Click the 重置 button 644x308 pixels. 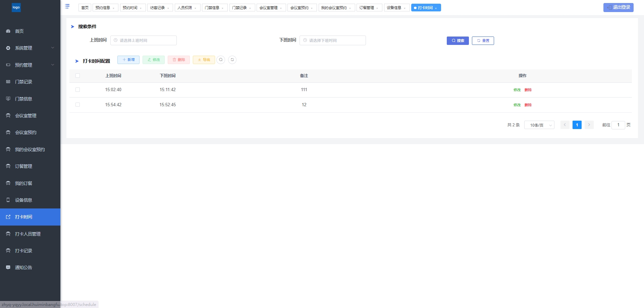pyautogui.click(x=483, y=41)
